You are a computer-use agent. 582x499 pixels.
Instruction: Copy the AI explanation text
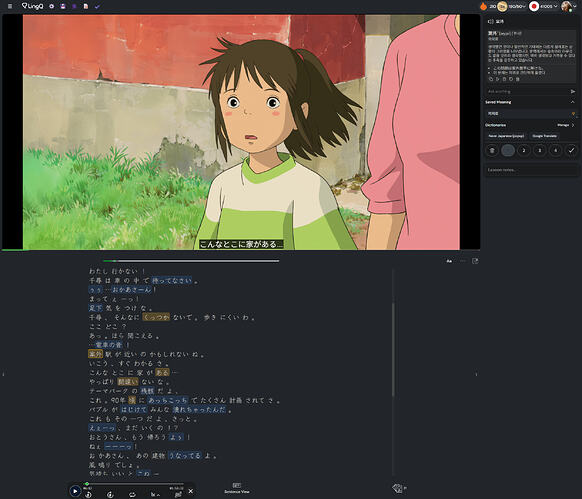pyautogui.click(x=491, y=79)
